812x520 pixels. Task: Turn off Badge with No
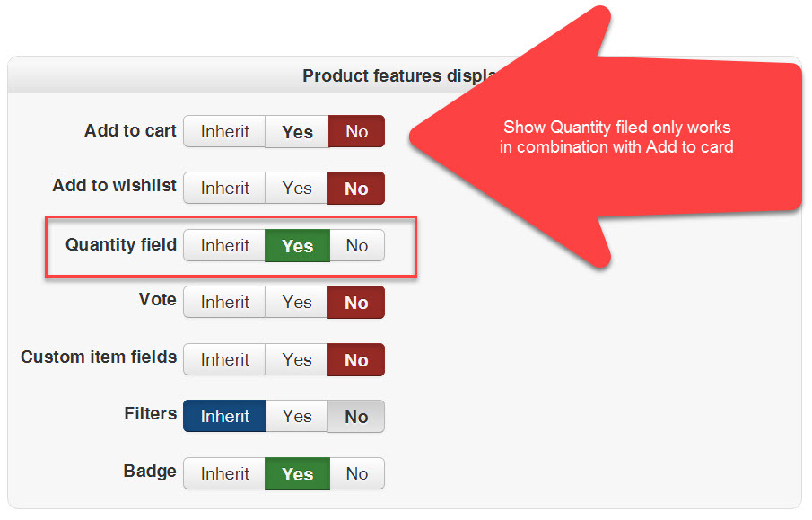pyautogui.click(x=356, y=473)
